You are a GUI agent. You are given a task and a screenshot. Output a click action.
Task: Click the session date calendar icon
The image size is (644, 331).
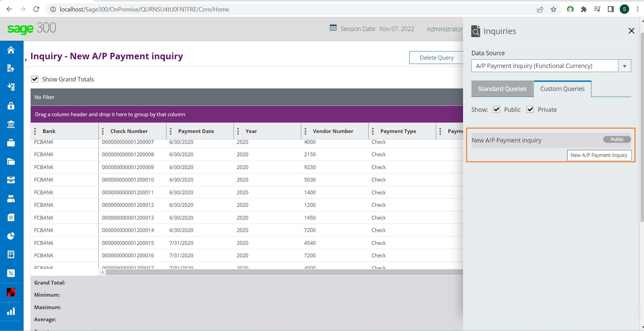click(x=333, y=28)
